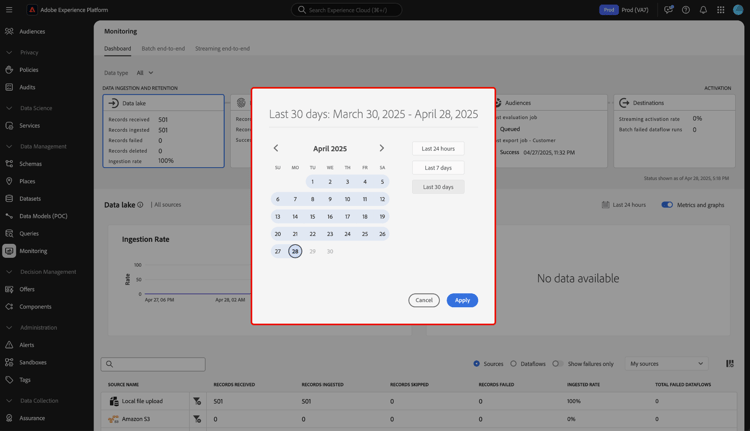The width and height of the screenshot is (750, 431).
Task: Select April 28 in the calendar
Action: 295,251
